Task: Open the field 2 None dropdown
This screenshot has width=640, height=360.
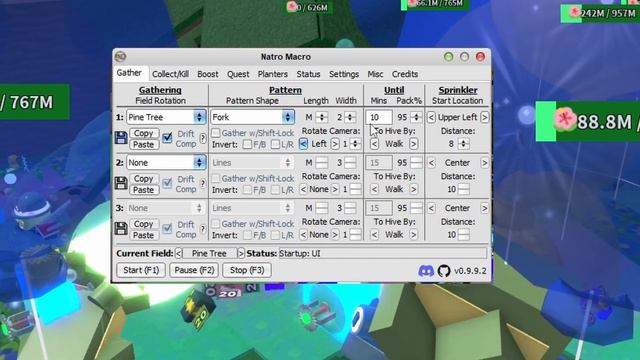Action: pyautogui.click(x=166, y=162)
